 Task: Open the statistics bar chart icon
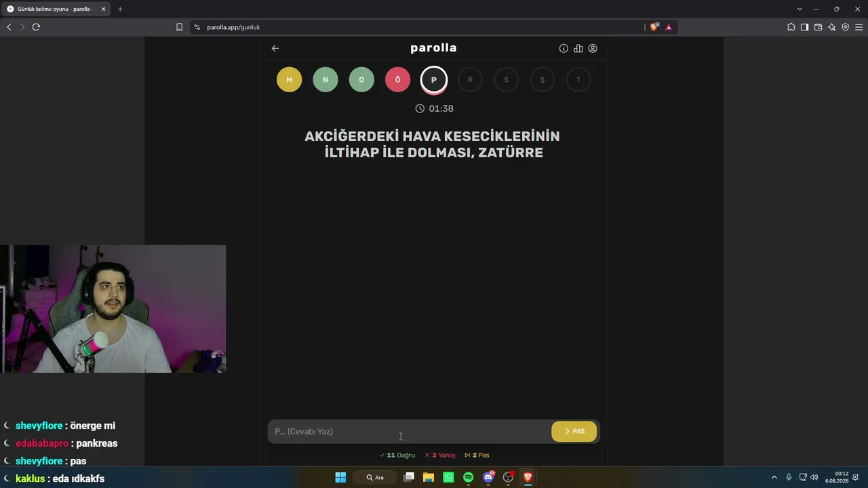[x=578, y=48]
